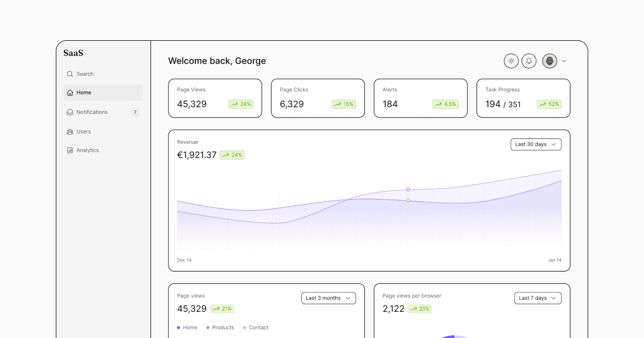Open the Last 30 days dropdown

(x=536, y=144)
